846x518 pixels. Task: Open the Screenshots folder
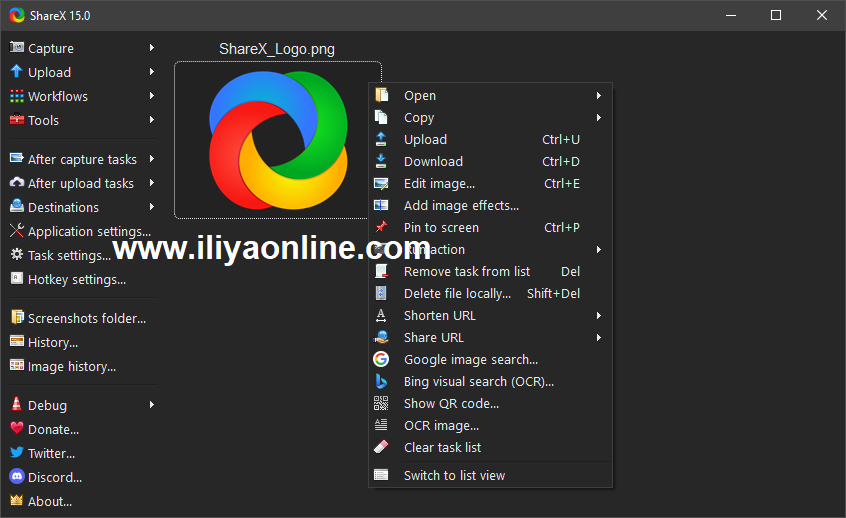(x=86, y=319)
